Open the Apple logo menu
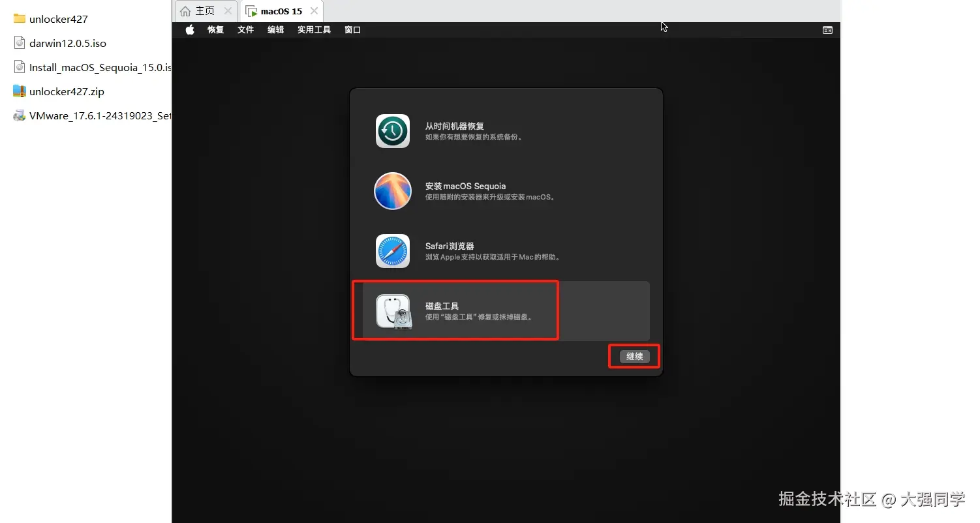The image size is (980, 523). coord(190,30)
